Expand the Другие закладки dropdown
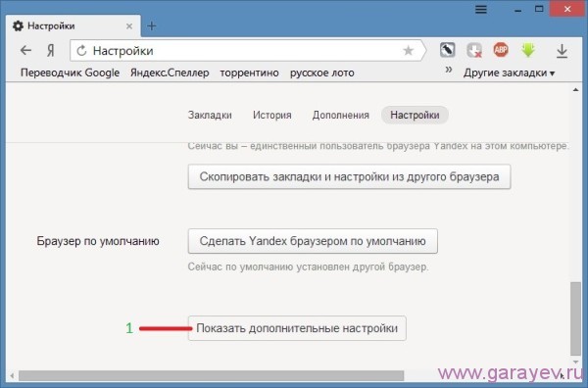The height and width of the screenshot is (388, 588). (509, 73)
